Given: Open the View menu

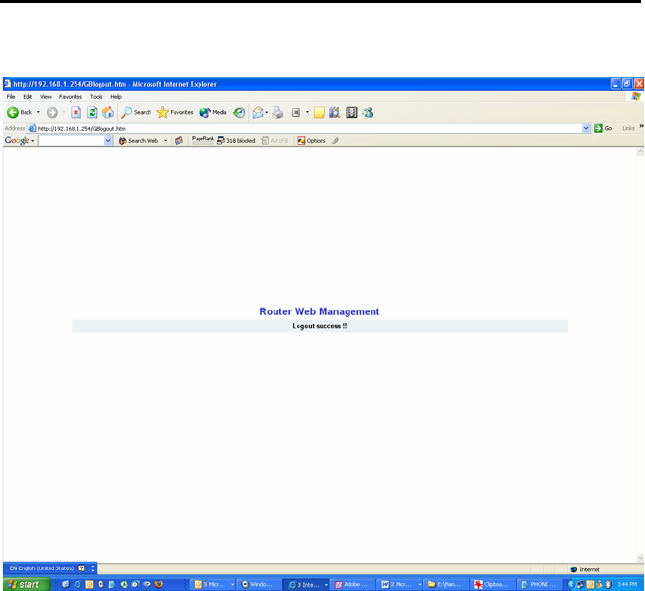Looking at the screenshot, I should pyautogui.click(x=46, y=97).
